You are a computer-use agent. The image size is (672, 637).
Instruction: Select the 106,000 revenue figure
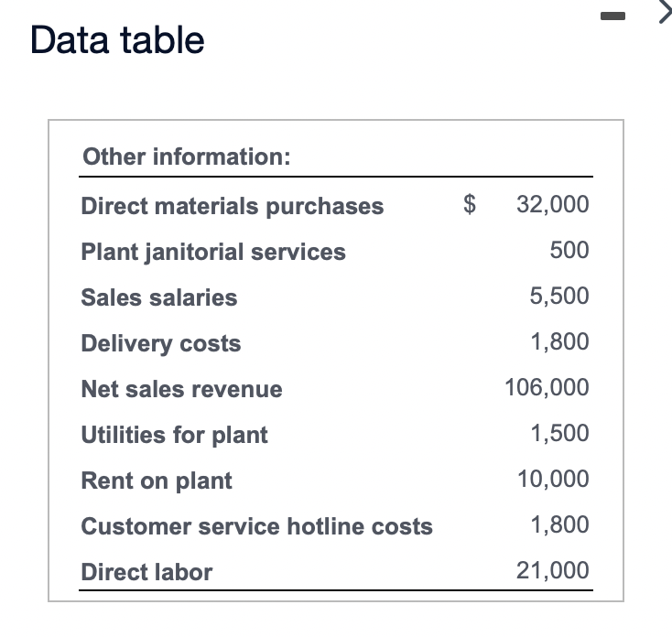coord(547,387)
